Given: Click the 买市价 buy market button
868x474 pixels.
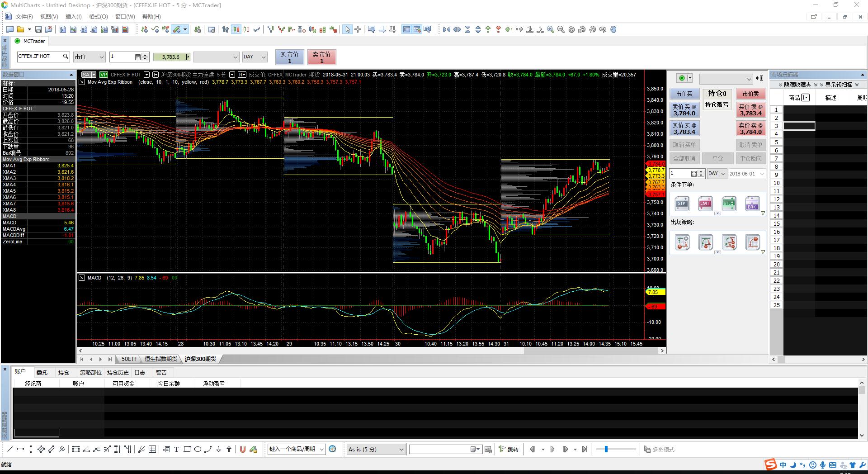Looking at the screenshot, I should (x=289, y=57).
